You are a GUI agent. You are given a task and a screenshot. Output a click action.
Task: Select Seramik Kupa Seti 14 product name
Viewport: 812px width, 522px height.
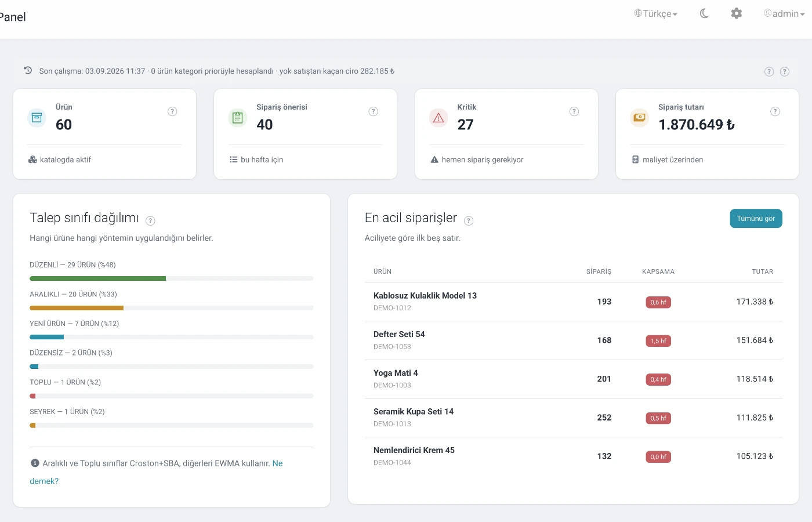[x=414, y=412]
